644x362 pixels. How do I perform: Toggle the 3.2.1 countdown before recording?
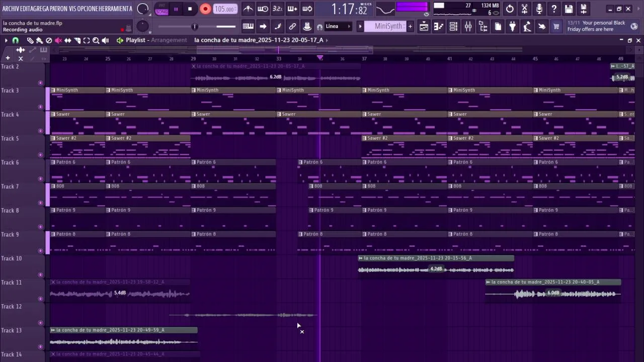pyautogui.click(x=277, y=9)
